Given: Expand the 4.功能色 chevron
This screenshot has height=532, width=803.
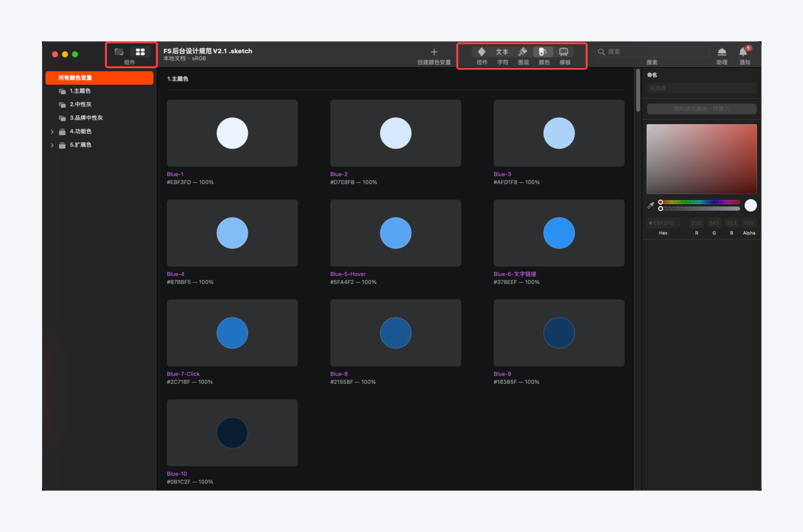Looking at the screenshot, I should [x=52, y=132].
